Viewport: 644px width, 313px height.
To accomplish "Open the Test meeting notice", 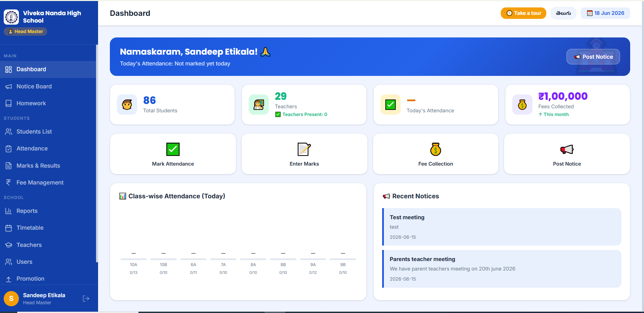I will point(502,227).
